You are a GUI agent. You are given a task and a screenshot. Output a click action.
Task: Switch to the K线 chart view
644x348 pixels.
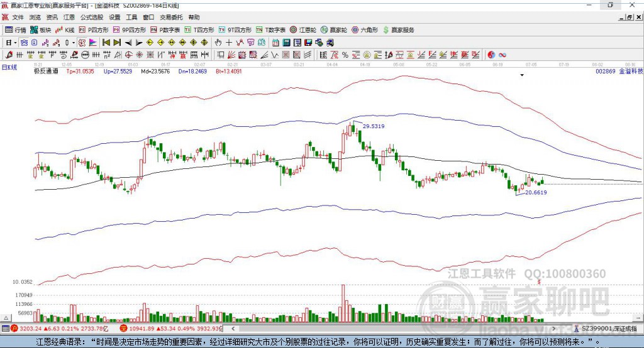tap(65, 30)
